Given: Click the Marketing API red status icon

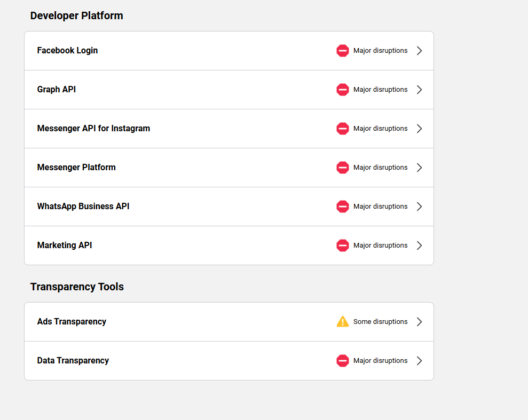Looking at the screenshot, I should (342, 245).
